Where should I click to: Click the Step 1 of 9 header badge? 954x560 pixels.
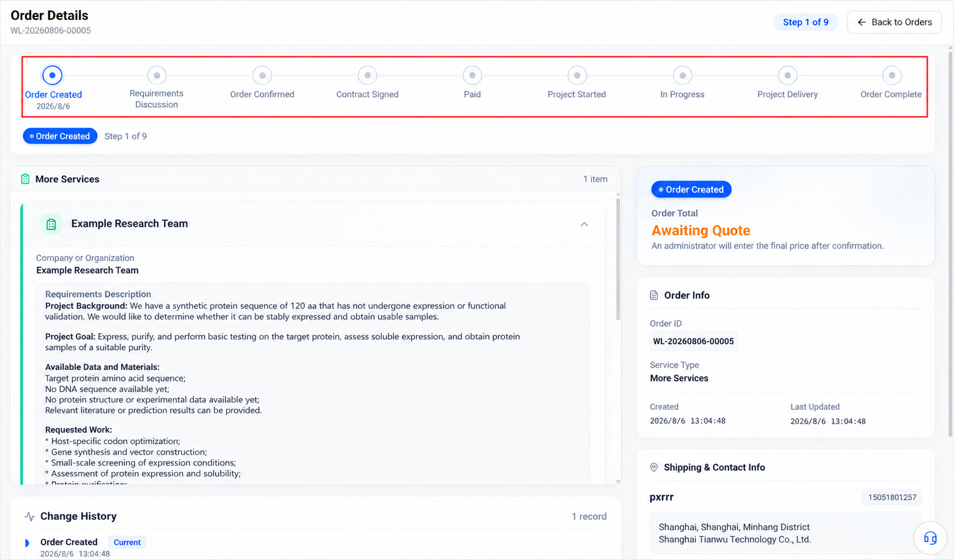805,22
